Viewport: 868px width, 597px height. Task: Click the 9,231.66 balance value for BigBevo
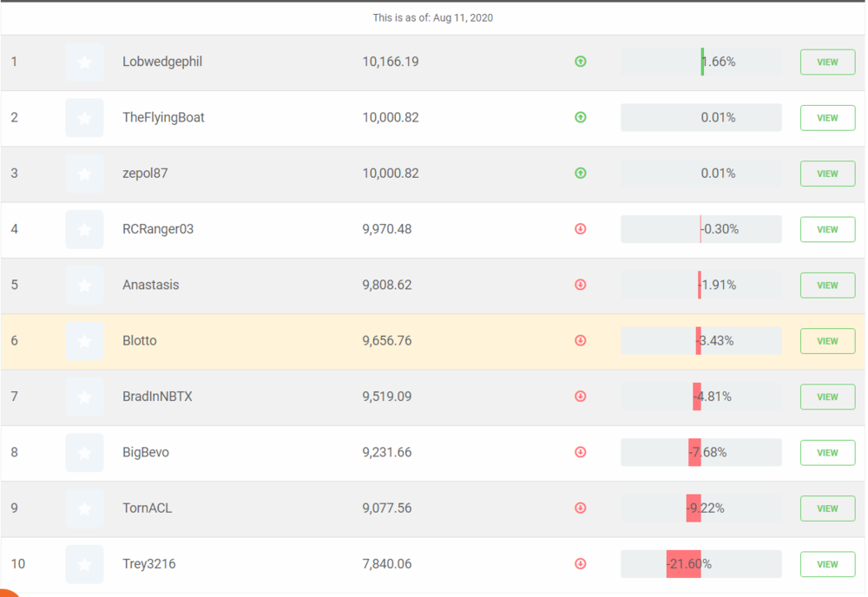pos(387,452)
